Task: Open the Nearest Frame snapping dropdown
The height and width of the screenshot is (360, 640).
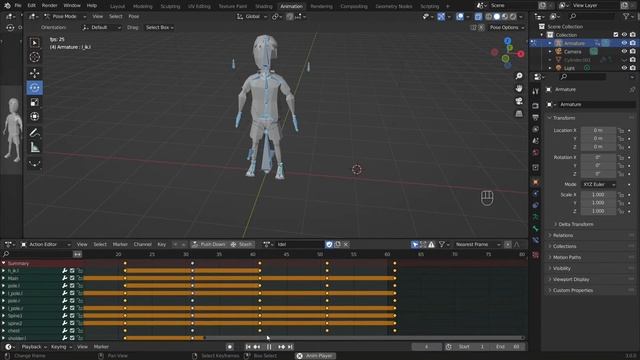Action: 478,244
